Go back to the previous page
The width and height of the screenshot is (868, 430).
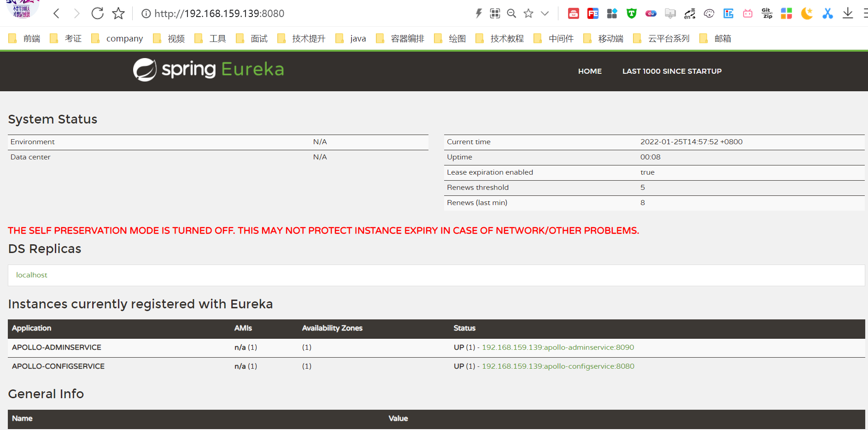tap(56, 13)
